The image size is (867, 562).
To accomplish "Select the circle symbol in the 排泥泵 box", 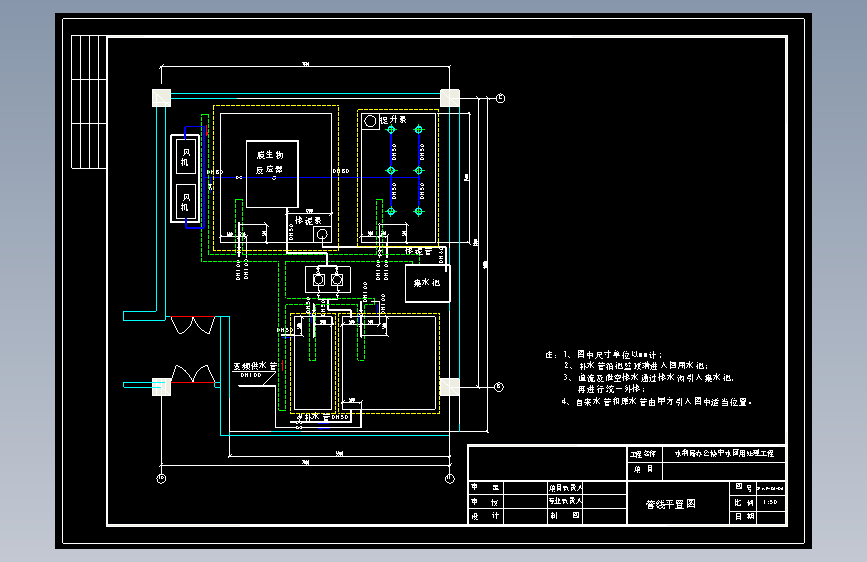I will pos(322,234).
